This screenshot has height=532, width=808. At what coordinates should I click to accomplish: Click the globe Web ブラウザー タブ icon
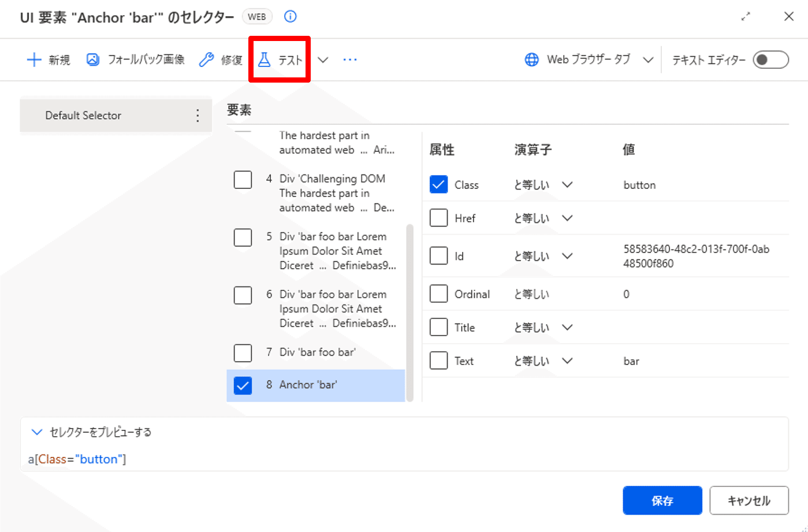coord(532,59)
